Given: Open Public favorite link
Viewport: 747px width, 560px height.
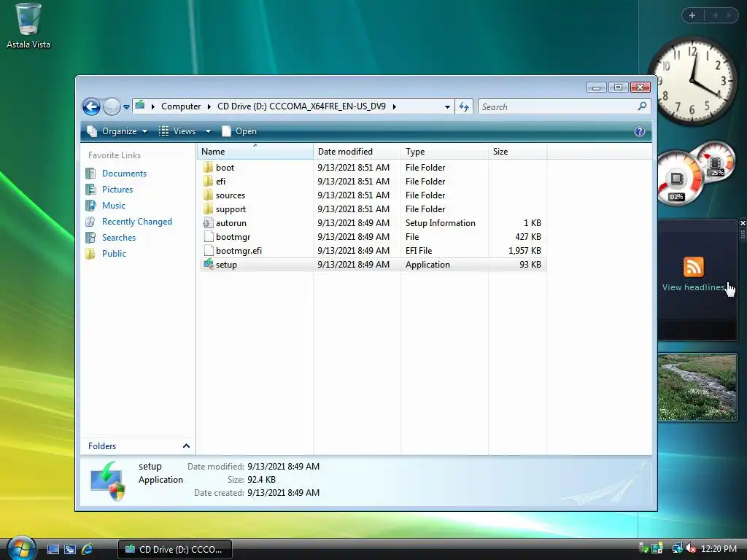Looking at the screenshot, I should coord(114,254).
